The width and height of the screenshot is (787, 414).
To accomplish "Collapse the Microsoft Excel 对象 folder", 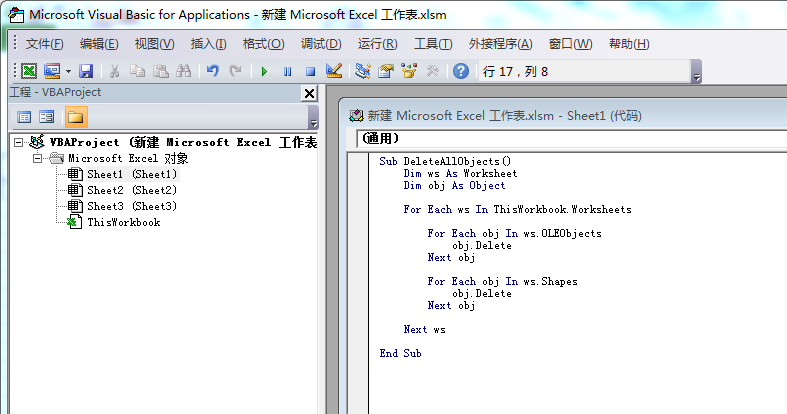I will pyautogui.click(x=37, y=159).
